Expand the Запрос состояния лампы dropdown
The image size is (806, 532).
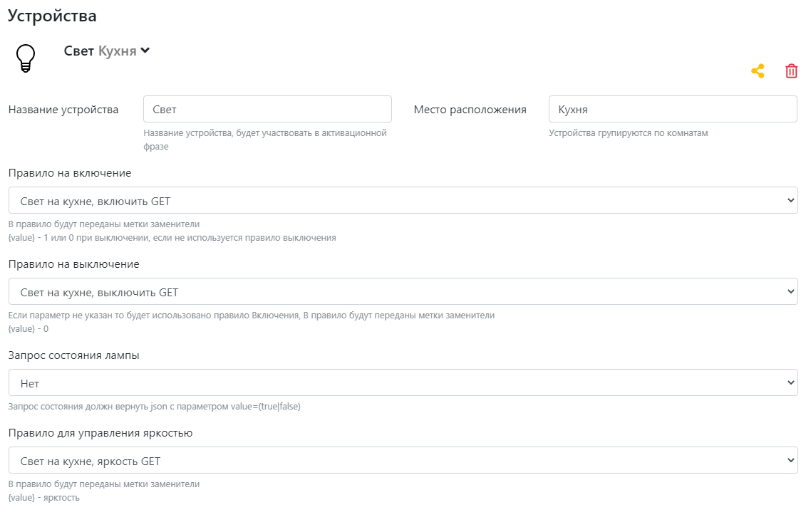[x=403, y=383]
